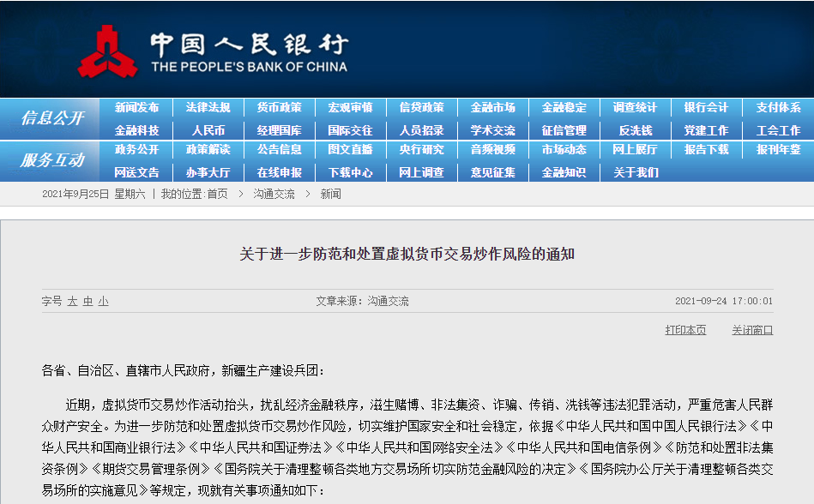Go to 党建工作 page
Viewport: 814px width, 504px height.
706,130
